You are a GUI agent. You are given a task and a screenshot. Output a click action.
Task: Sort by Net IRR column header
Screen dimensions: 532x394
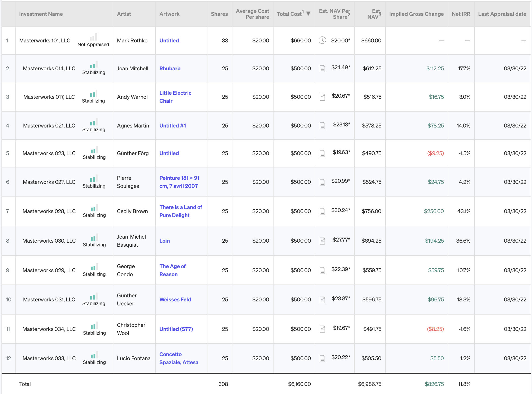(461, 14)
